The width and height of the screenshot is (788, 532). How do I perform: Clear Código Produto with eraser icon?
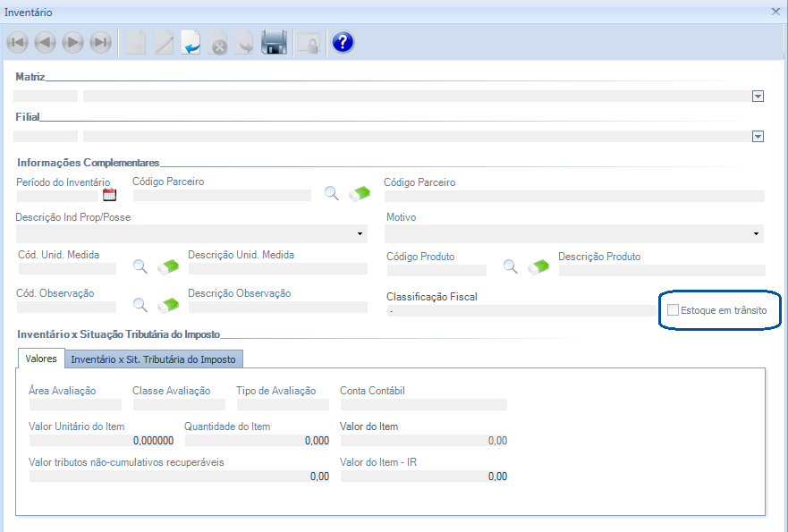coord(538,266)
